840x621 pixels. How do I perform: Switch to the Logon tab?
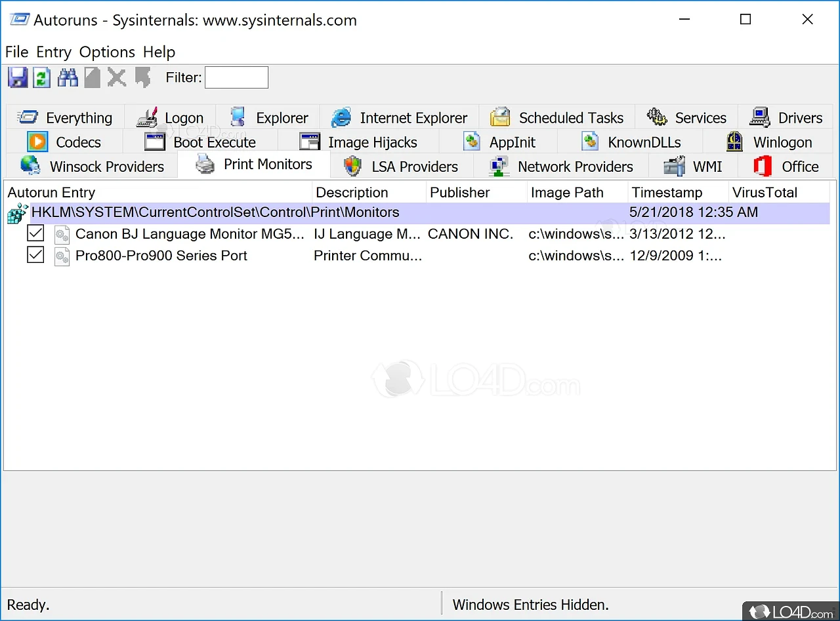point(170,118)
